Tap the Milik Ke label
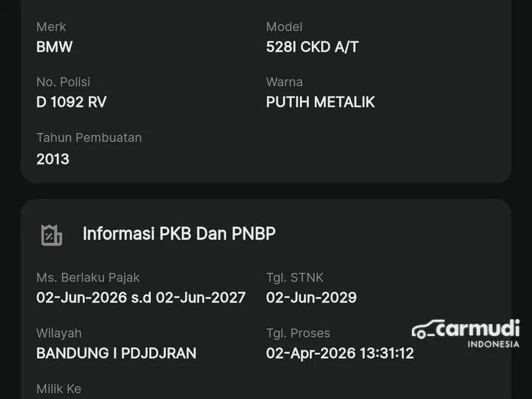The height and width of the screenshot is (399, 532). click(59, 388)
